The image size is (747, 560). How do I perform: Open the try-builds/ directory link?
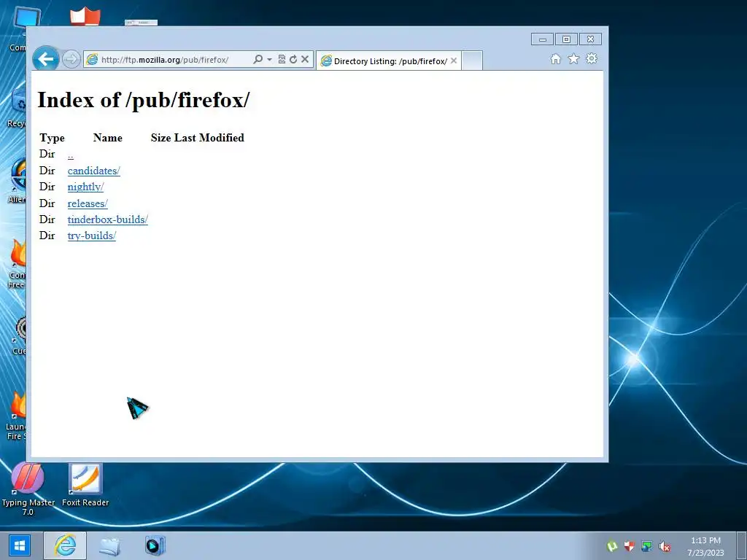92,236
